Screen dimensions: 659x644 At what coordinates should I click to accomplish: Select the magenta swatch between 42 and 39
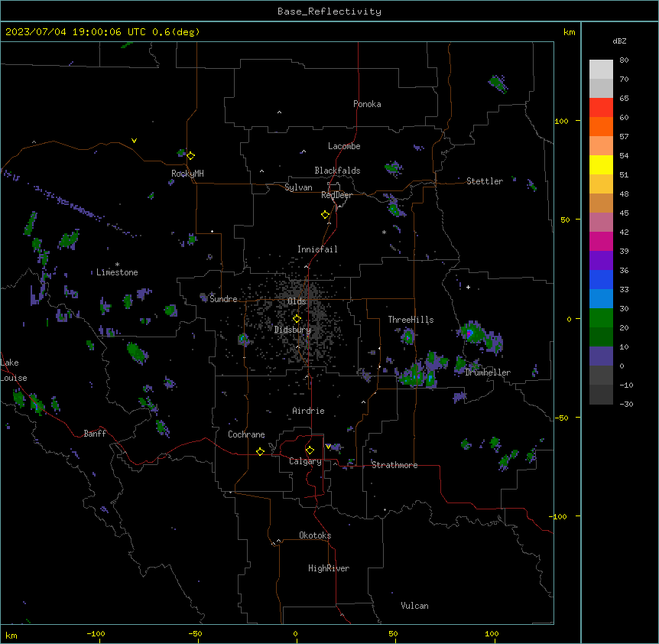tap(601, 241)
